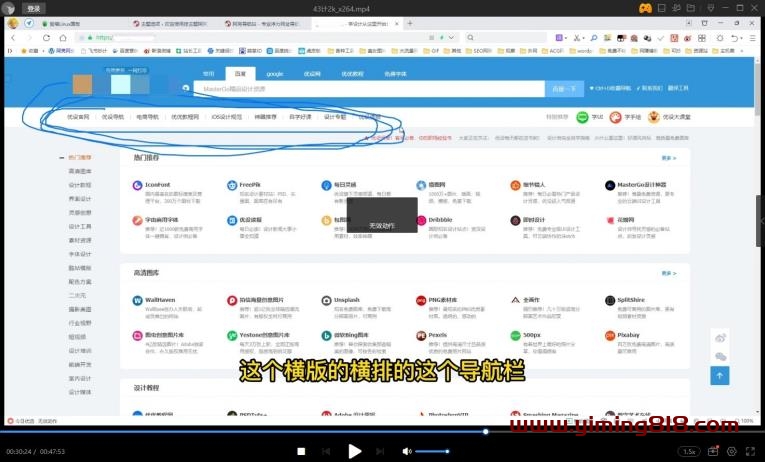765x462 pixels.
Task: Click the blue back-to-top arrow button
Action: 720,376
